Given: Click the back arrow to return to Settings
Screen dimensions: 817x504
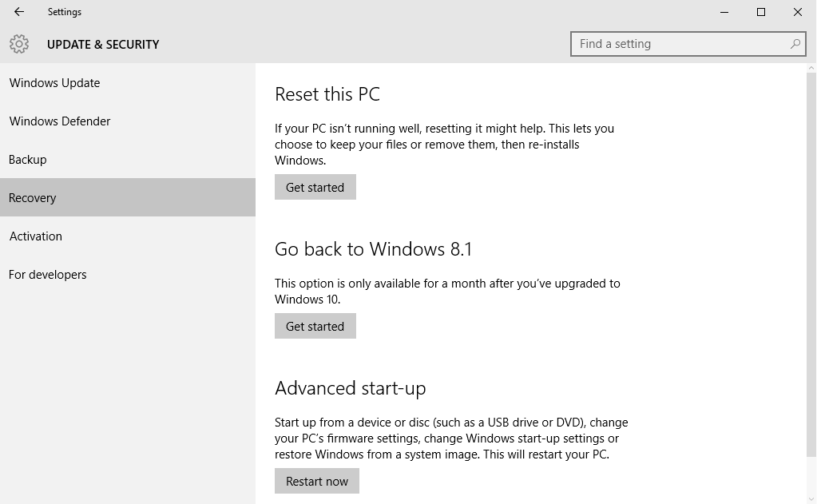Looking at the screenshot, I should tap(18, 11).
